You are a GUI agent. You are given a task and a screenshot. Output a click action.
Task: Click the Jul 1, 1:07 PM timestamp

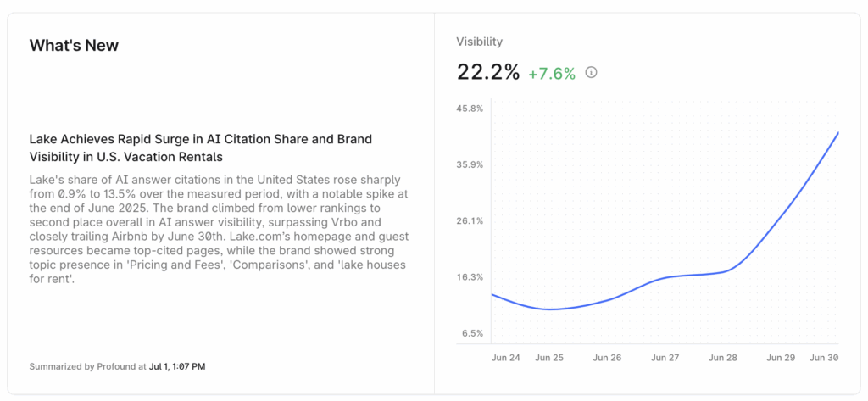(177, 367)
